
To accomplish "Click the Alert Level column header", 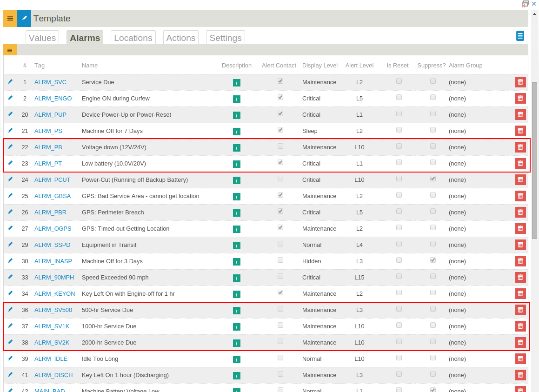I will click(x=359, y=65).
